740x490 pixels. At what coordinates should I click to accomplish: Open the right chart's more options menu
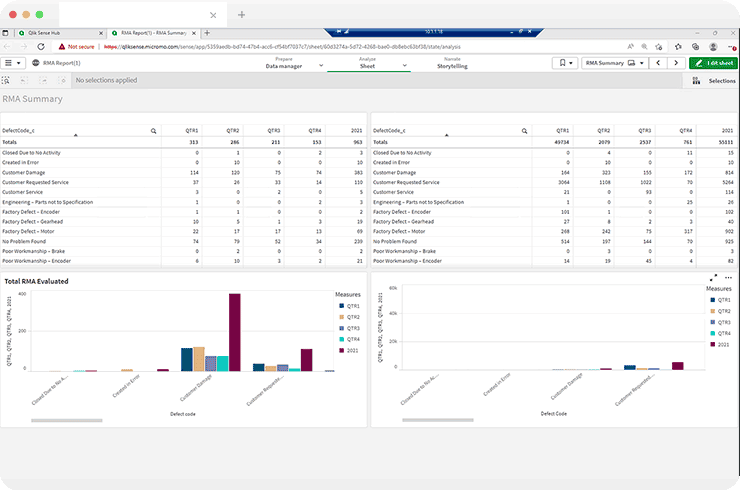[x=726, y=278]
